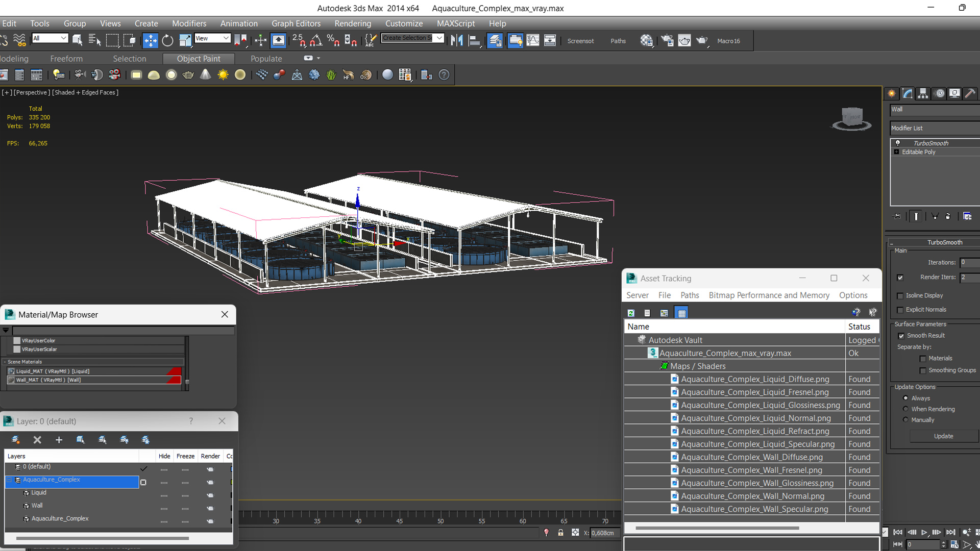Open Bitmap Performance and Memory menu

(769, 295)
